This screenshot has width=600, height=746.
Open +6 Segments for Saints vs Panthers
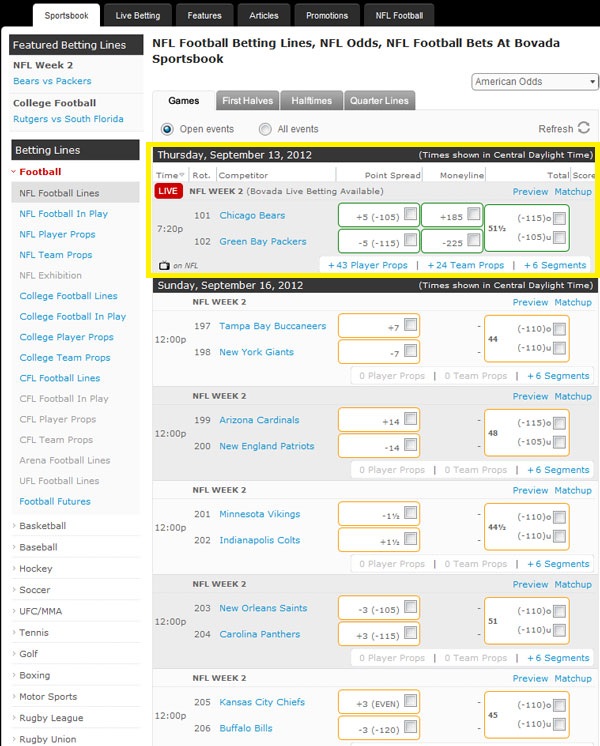[x=558, y=658]
